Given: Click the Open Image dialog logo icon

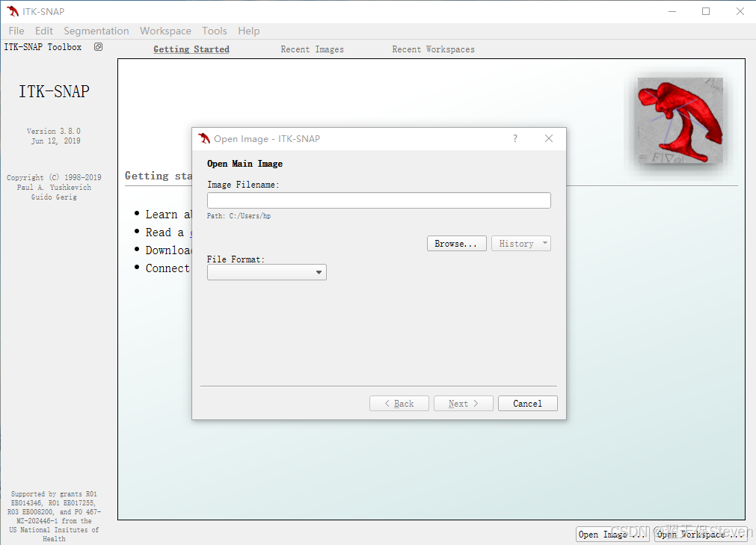Looking at the screenshot, I should [x=204, y=138].
